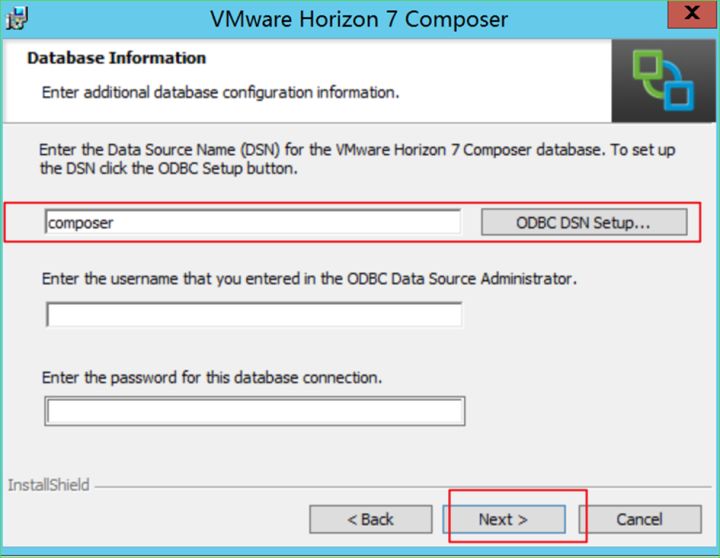Image resolution: width=720 pixels, height=558 pixels.
Task: Cancel the Composer installation
Action: pos(639,519)
